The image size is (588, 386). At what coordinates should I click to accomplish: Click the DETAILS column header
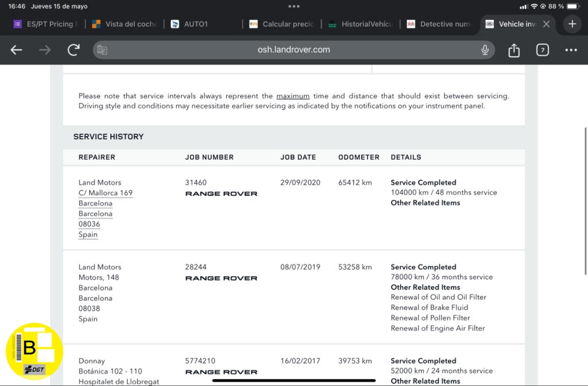[406, 157]
